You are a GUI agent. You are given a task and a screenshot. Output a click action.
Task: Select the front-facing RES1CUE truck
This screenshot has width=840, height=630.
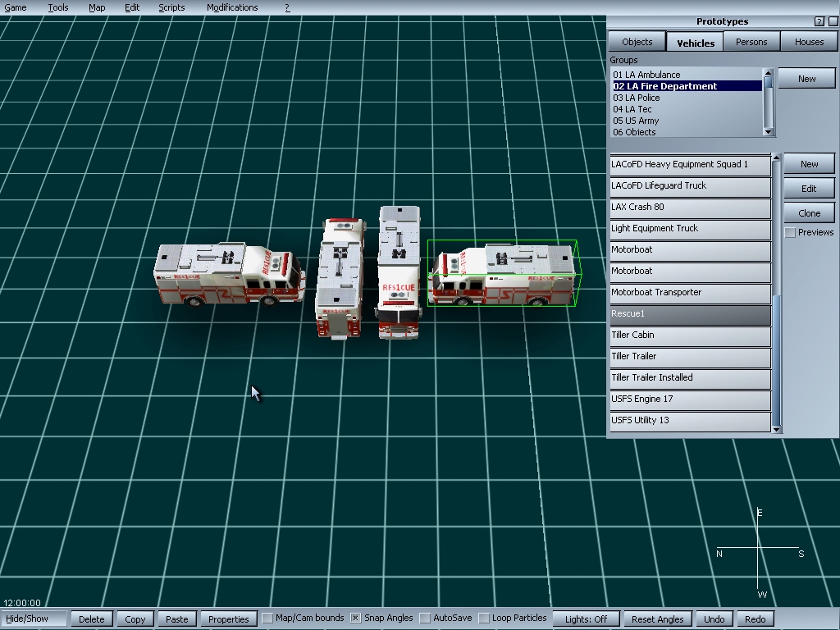[x=398, y=273]
